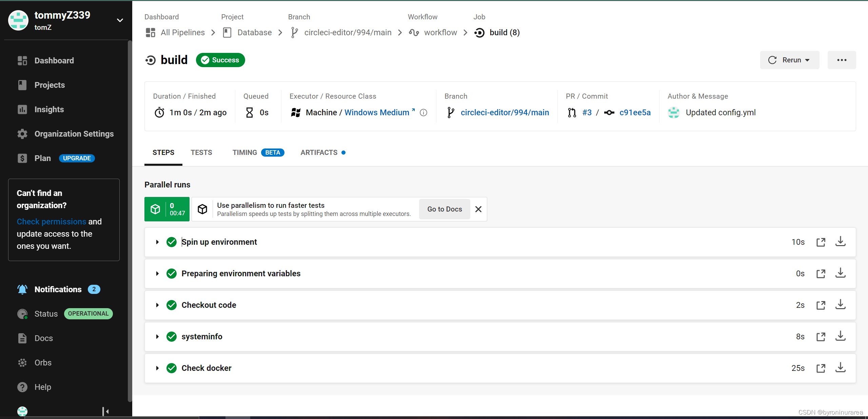Viewport: 868px width, 419px height.
Task: Go to All Pipelines breadcrumb
Action: 175,33
